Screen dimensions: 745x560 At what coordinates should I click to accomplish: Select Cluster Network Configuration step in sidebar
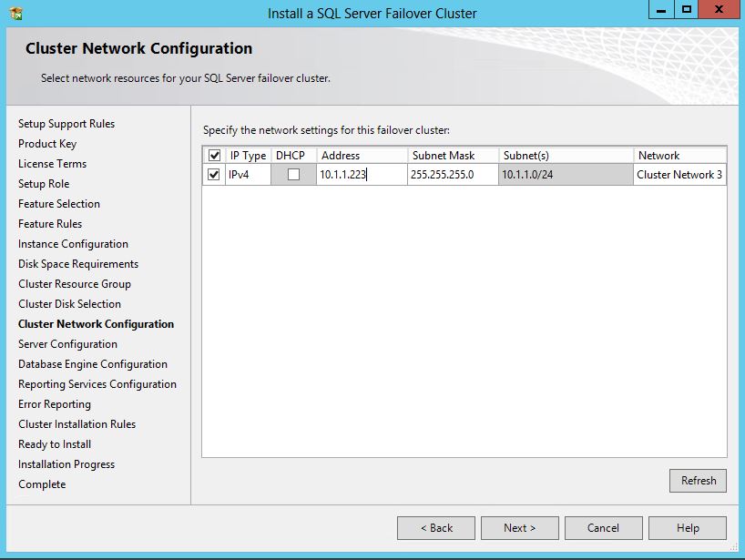(x=96, y=324)
